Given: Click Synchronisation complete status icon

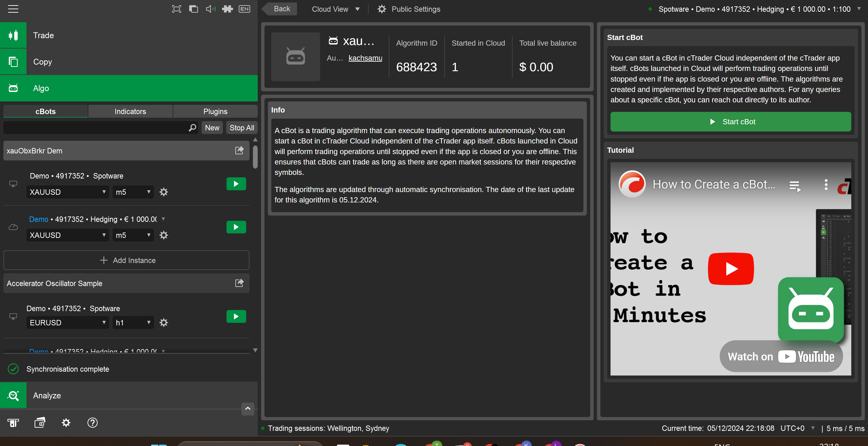Looking at the screenshot, I should [13, 369].
